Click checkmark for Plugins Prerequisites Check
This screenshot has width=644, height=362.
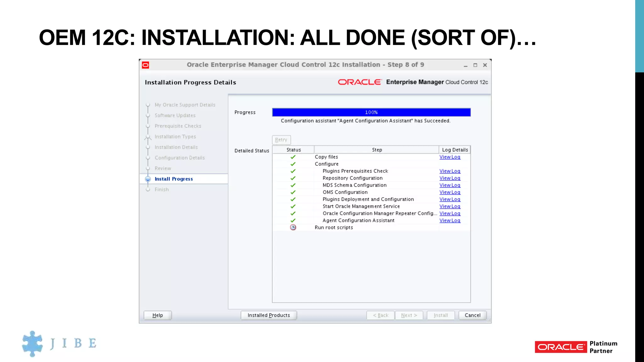point(293,171)
